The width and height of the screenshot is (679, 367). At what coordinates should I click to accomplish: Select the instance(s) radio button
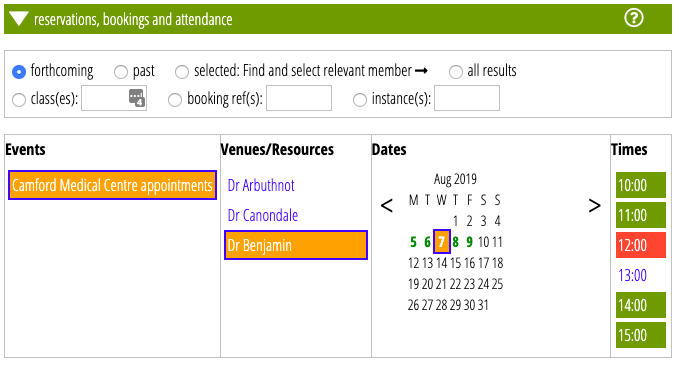point(360,100)
